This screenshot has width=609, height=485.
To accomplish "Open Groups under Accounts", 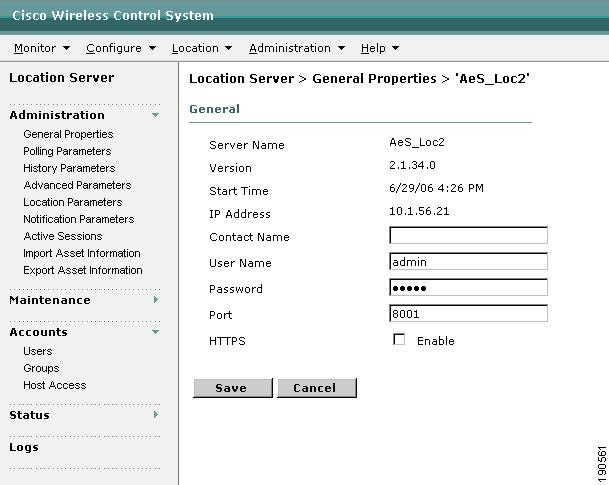I will (41, 369).
